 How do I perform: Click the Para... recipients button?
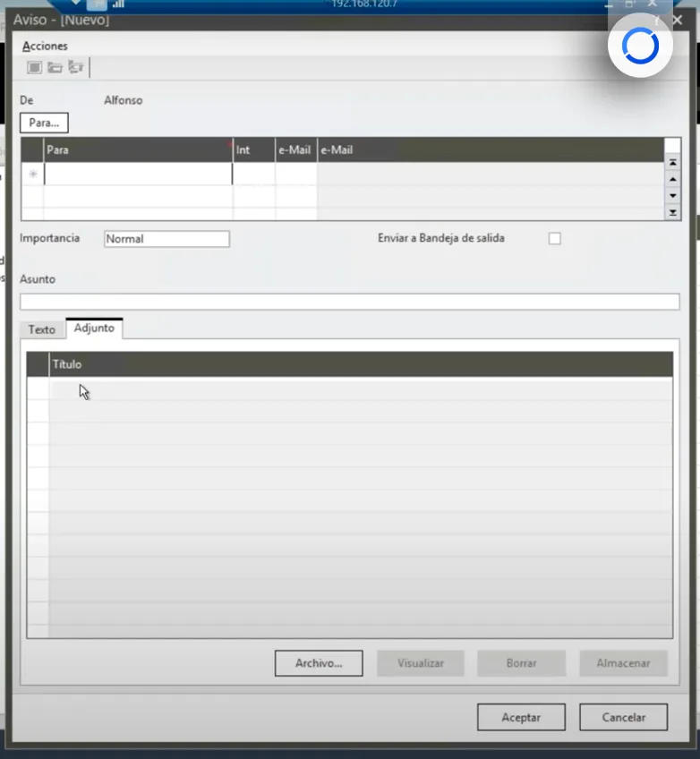44,123
